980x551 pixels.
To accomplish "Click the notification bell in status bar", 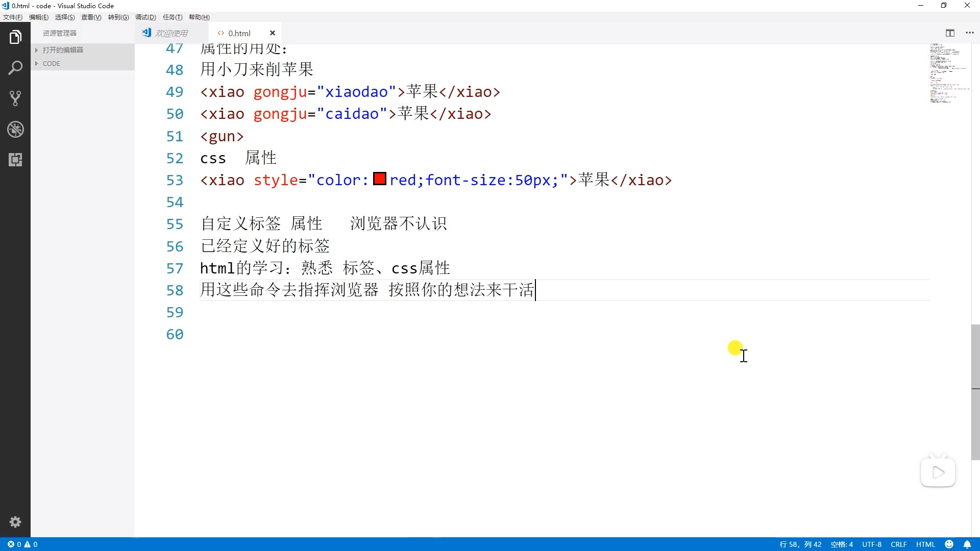I will click(967, 544).
